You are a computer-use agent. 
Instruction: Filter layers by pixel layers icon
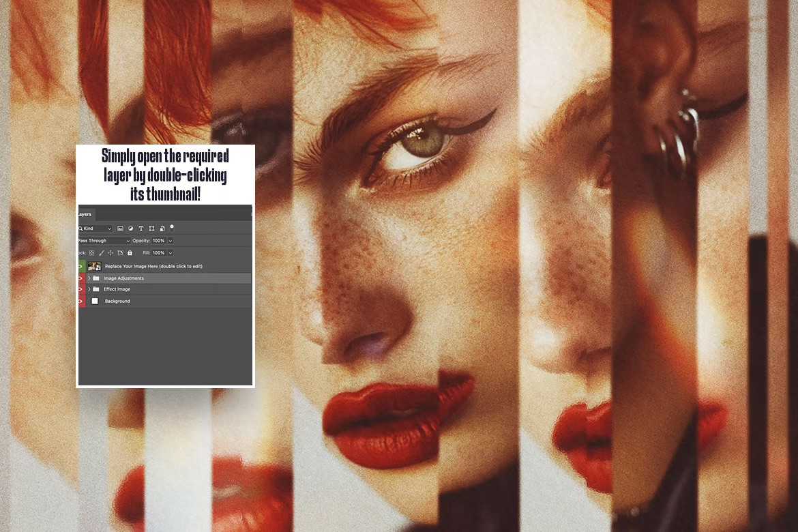pos(121,228)
